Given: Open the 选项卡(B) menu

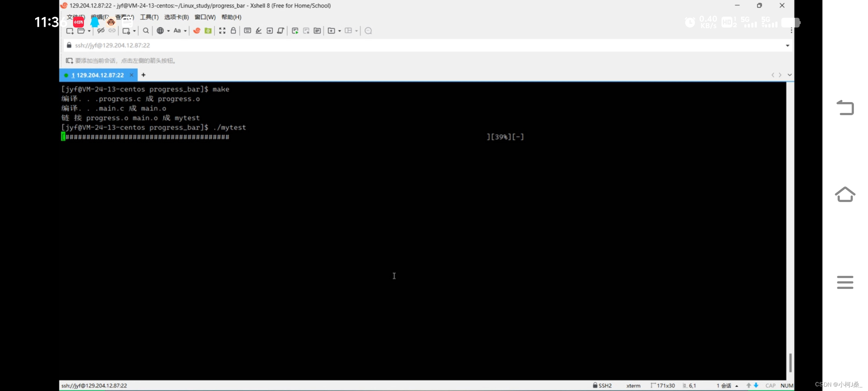Looking at the screenshot, I should pyautogui.click(x=176, y=17).
